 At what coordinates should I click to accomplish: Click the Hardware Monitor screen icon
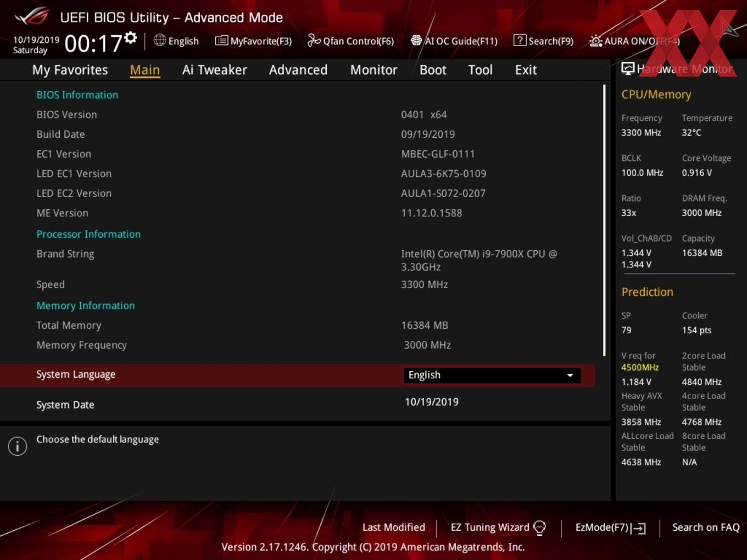628,69
